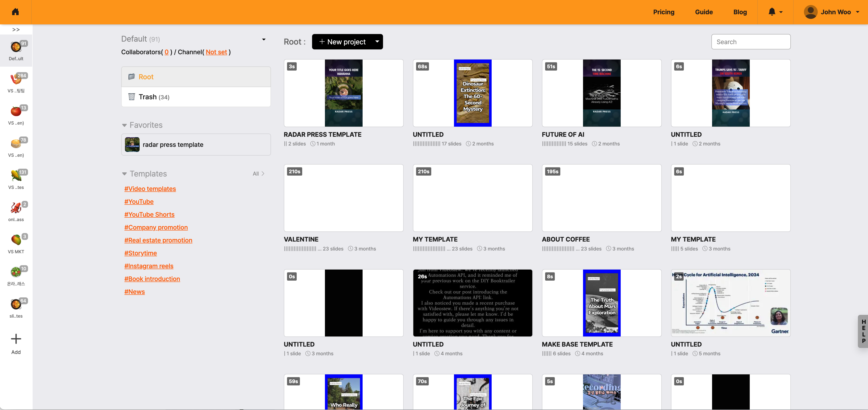This screenshot has height=410, width=868.
Task: Click the Channel Not set link
Action: 216,52
